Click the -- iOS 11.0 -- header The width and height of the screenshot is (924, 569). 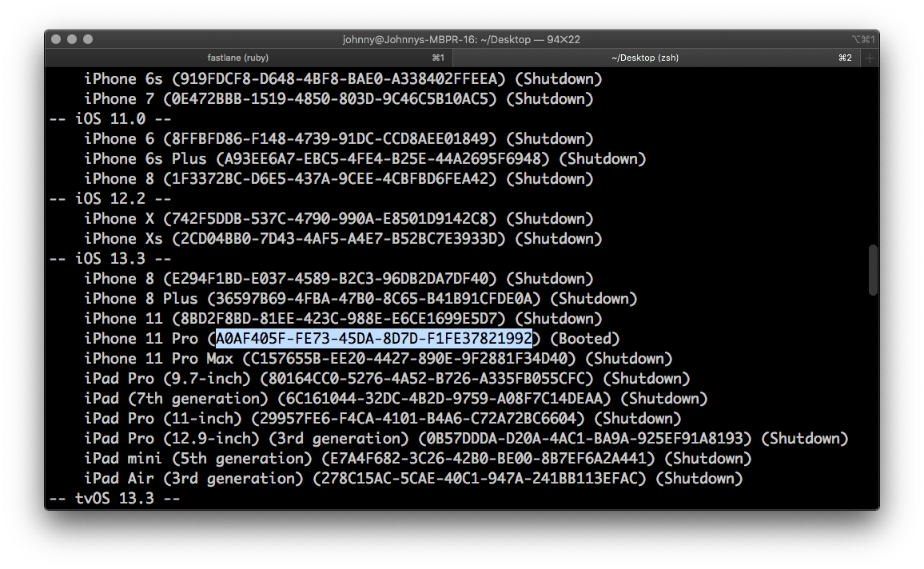110,119
